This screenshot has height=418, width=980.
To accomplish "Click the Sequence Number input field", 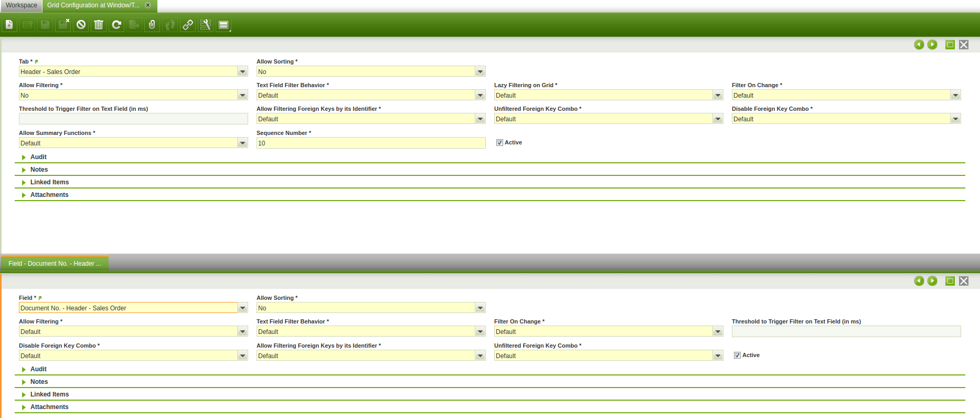I will pos(371,143).
